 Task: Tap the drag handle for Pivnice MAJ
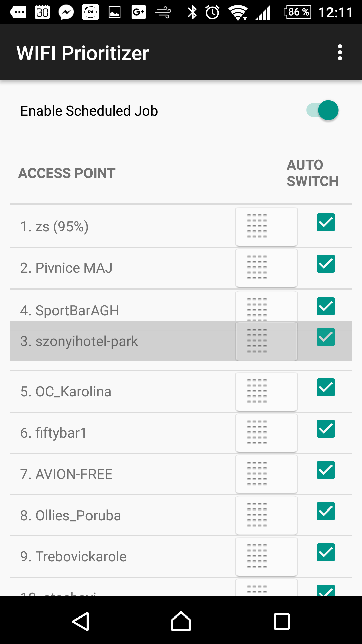(x=266, y=268)
